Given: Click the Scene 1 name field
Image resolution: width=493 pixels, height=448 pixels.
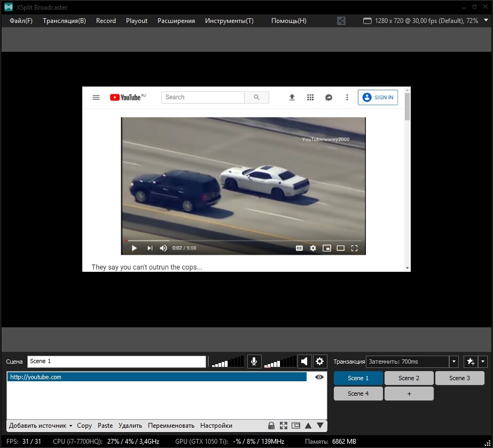Looking at the screenshot, I should point(116,361).
